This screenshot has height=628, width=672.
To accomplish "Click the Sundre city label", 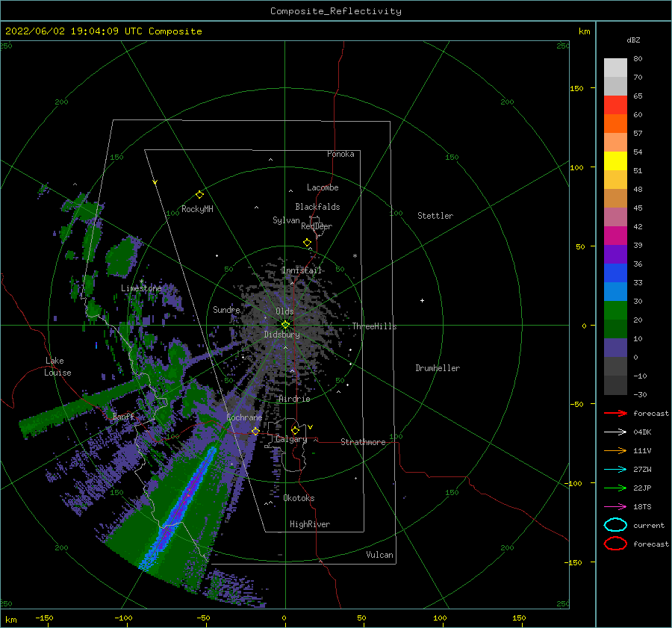I will coord(226,309).
